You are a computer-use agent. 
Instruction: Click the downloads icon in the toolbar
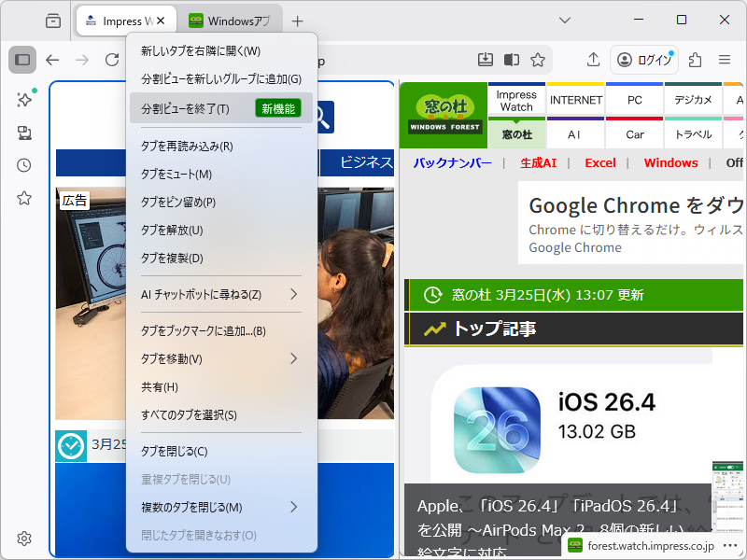click(485, 59)
